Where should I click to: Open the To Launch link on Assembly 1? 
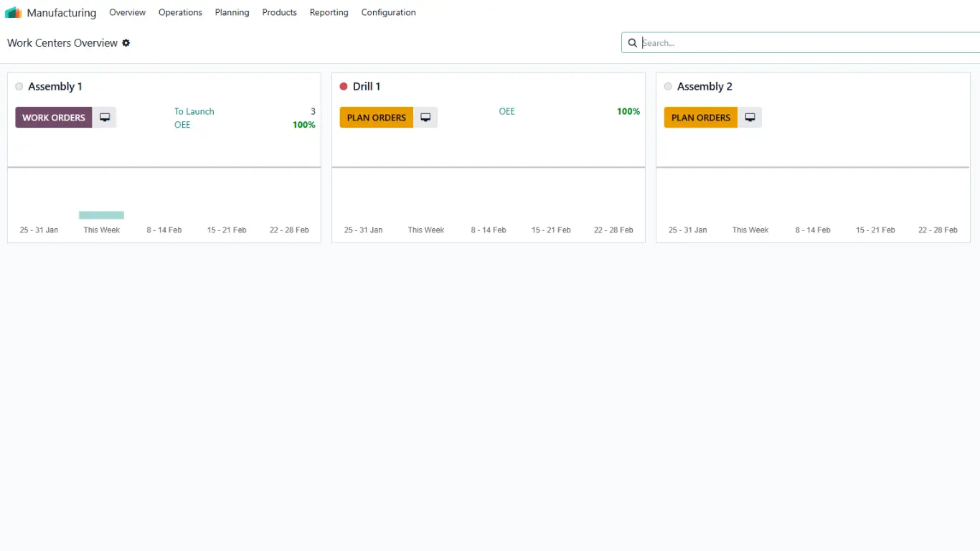tap(194, 111)
